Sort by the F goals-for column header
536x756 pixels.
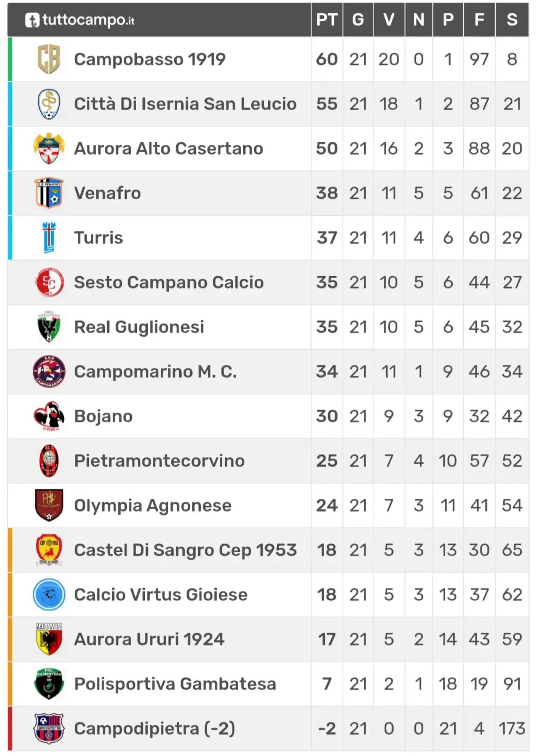click(479, 20)
